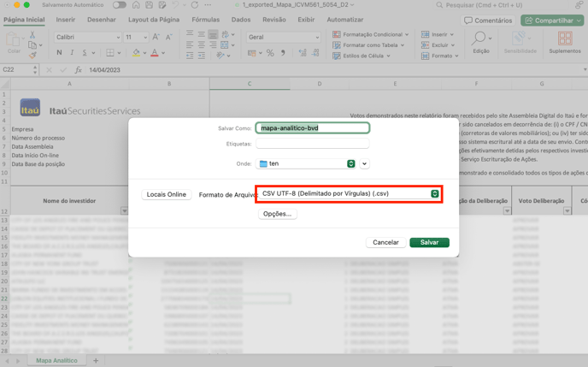
Task: Click the Salvar Como filename field
Action: pyautogui.click(x=313, y=128)
